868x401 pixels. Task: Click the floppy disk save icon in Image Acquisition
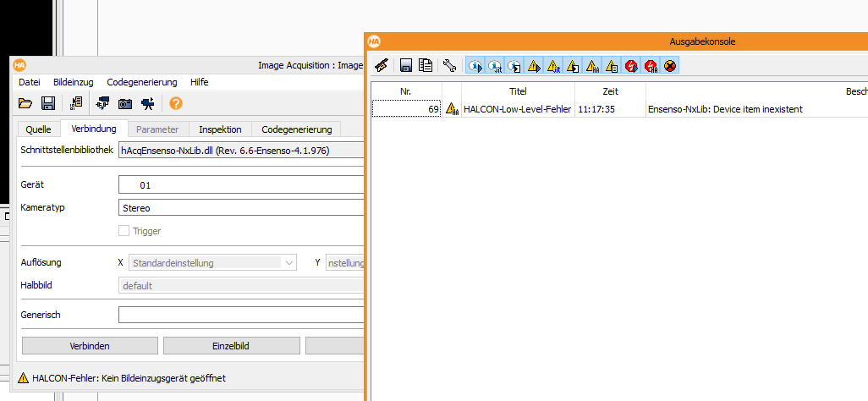pos(48,103)
